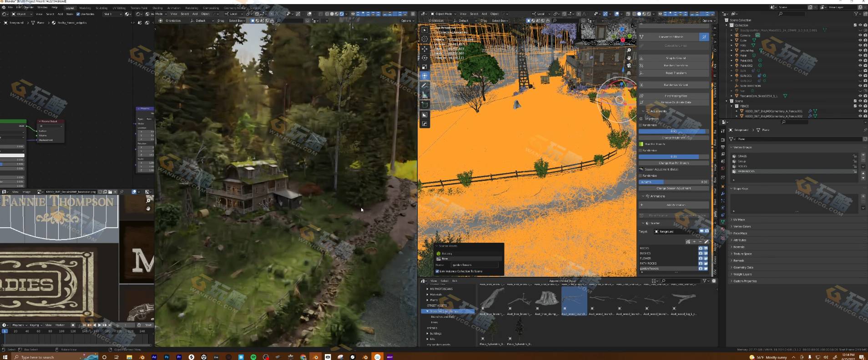This screenshot has height=360, width=868.
Task: Click the blue icon beside Convert to Editable
Action: point(704,37)
